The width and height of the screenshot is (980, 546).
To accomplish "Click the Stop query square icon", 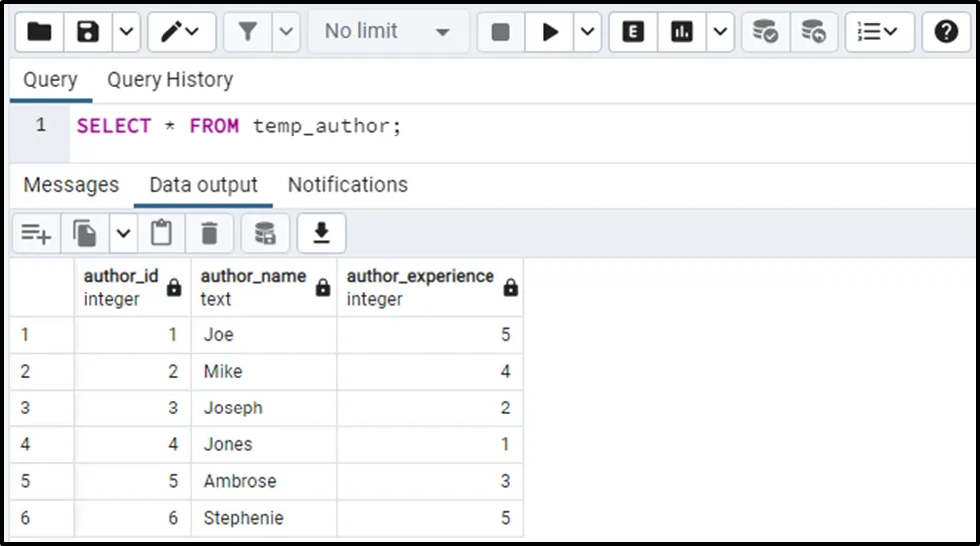I will 501,32.
